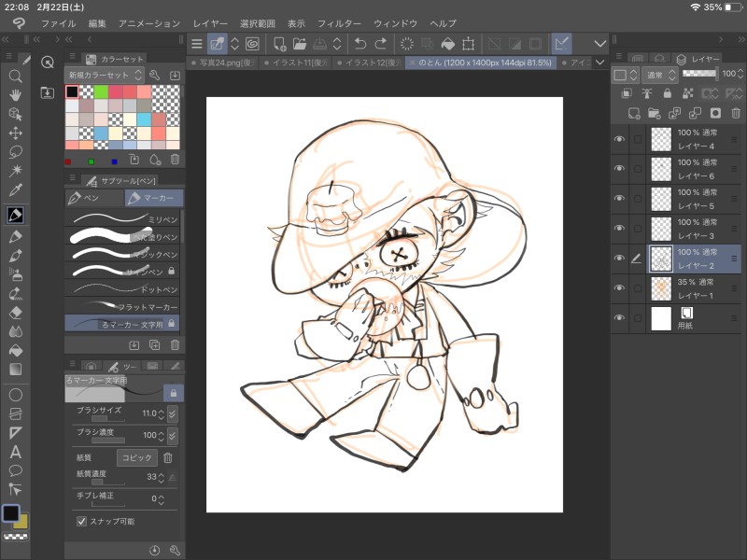
Task: Choose the フラットマーカー brush
Action: pyautogui.click(x=122, y=307)
